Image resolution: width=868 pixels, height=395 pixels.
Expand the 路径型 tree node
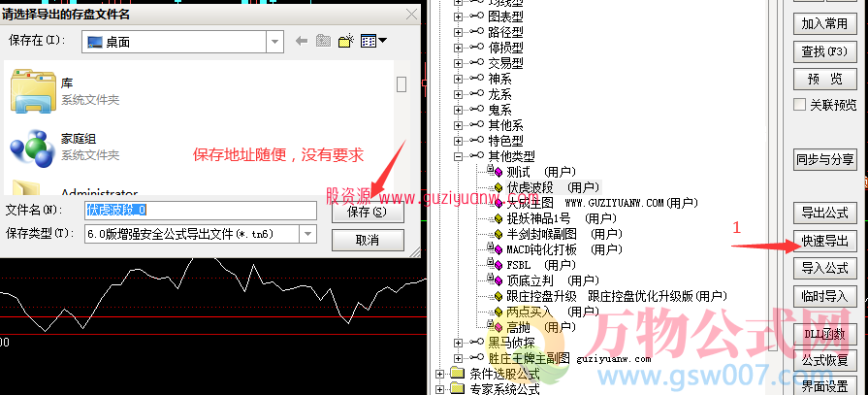458,33
